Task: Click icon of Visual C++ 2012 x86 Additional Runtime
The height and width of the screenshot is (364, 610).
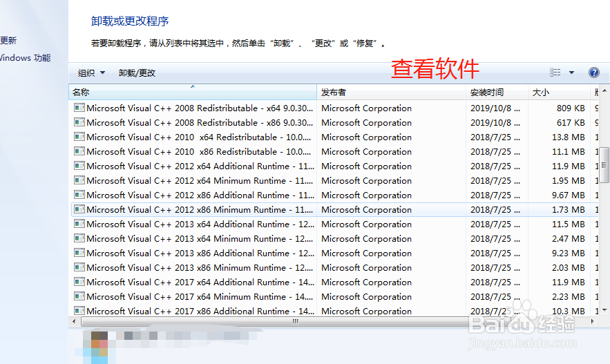Action: pos(79,195)
